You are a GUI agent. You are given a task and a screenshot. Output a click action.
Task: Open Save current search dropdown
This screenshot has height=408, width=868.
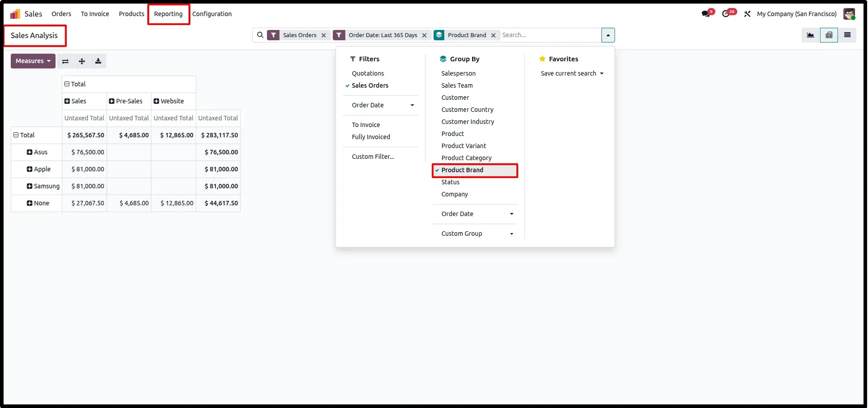tap(572, 73)
